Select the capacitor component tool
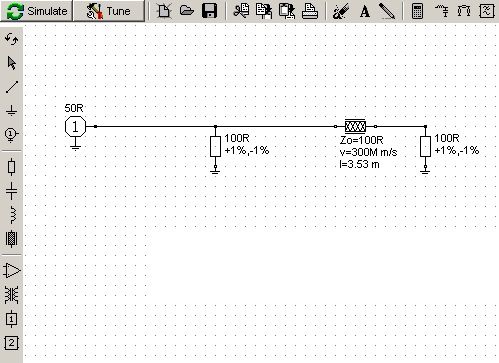The image size is (499, 363). click(x=12, y=191)
